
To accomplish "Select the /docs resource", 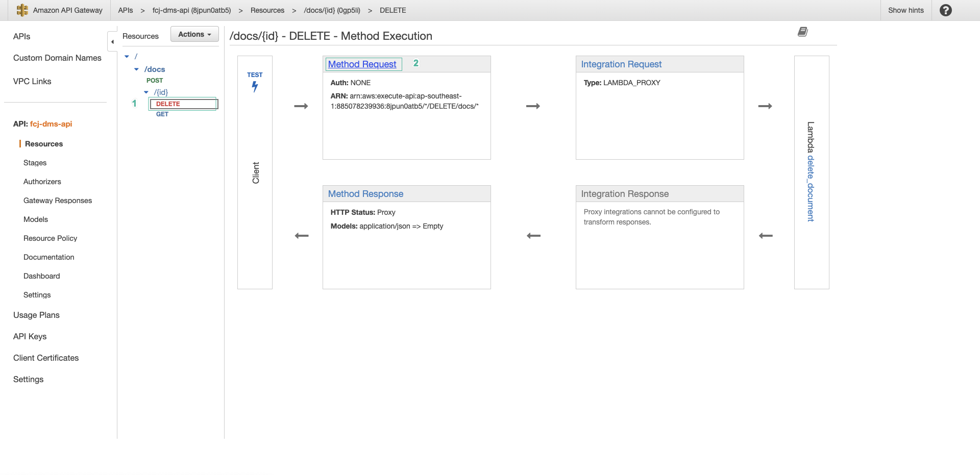I will point(155,69).
